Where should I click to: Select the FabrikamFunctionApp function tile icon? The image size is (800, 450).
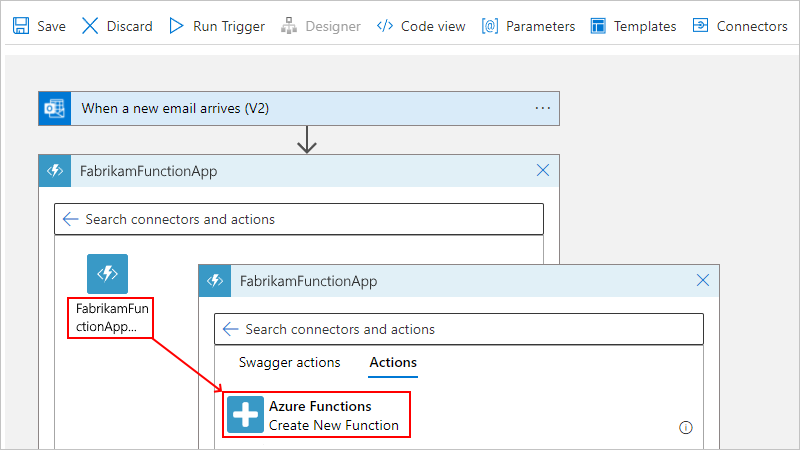pyautogui.click(x=107, y=274)
